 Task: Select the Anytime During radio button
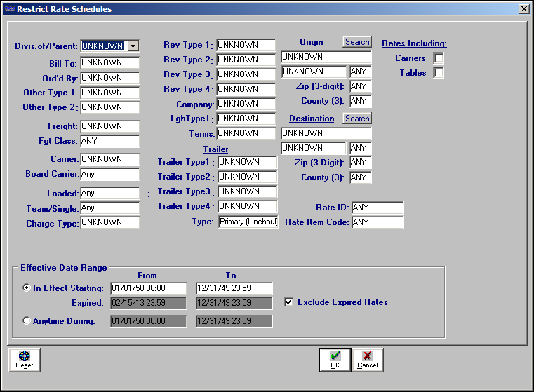(26, 320)
